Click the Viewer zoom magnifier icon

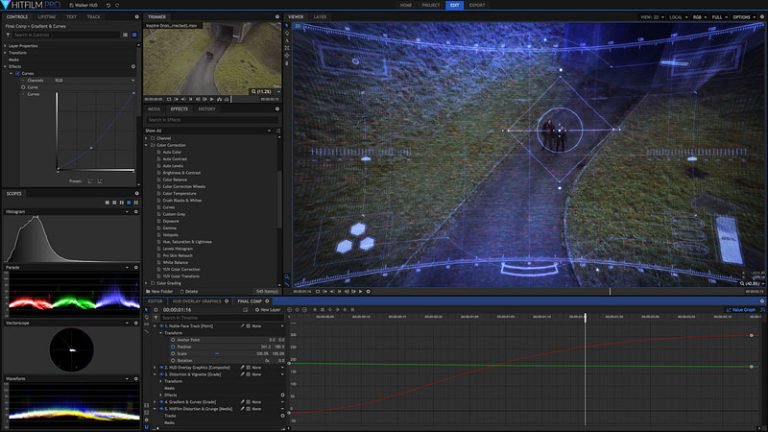click(x=742, y=284)
